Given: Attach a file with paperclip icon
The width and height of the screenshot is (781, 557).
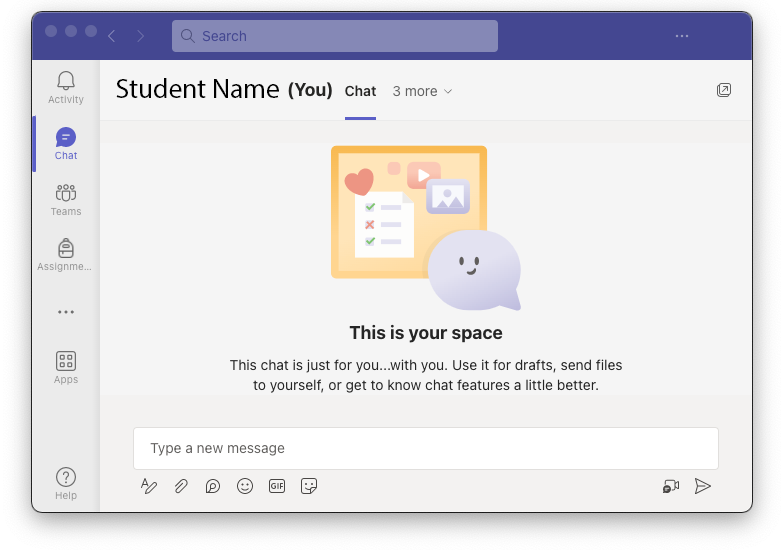Looking at the screenshot, I should click(181, 486).
